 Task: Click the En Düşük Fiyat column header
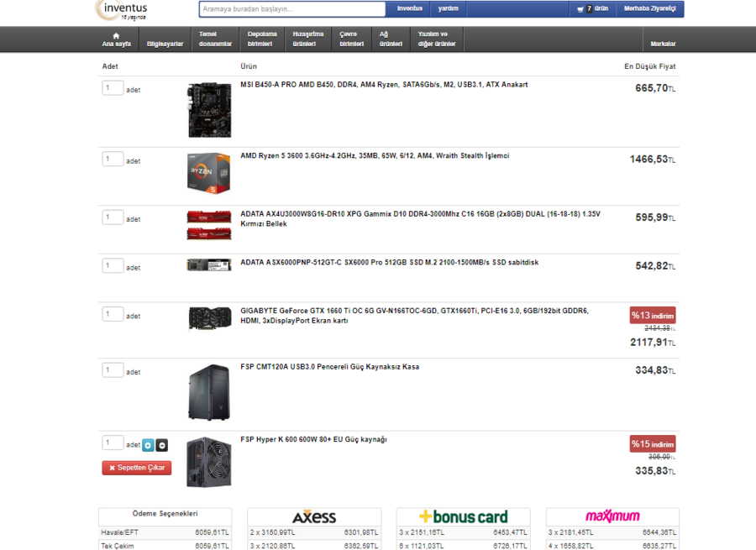650,66
